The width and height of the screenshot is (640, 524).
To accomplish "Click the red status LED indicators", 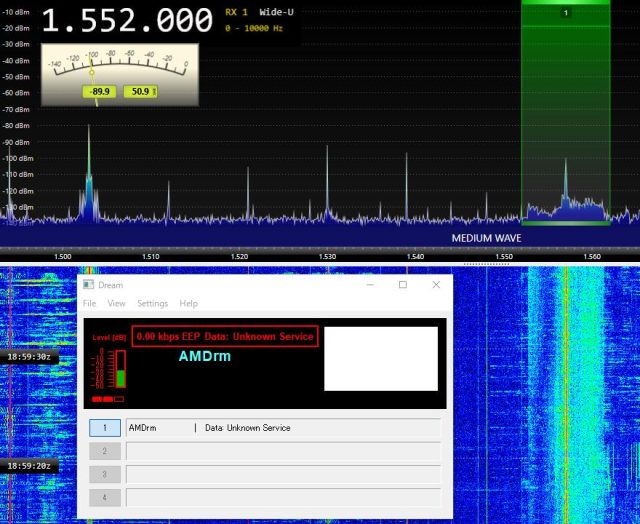I will [103, 399].
